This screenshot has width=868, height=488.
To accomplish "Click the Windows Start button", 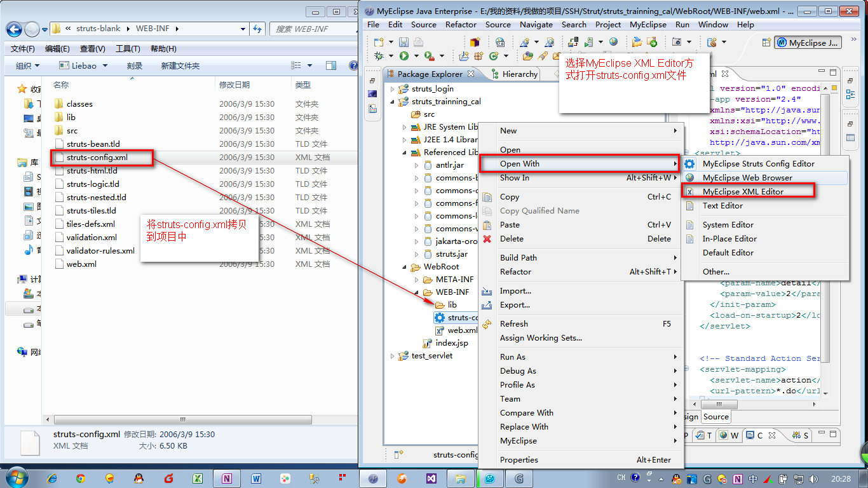I will tap(16, 477).
